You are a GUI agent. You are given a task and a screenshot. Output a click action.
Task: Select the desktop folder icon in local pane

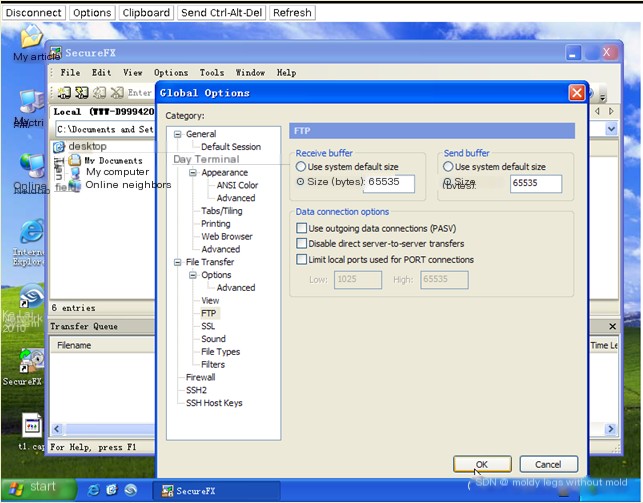point(59,146)
